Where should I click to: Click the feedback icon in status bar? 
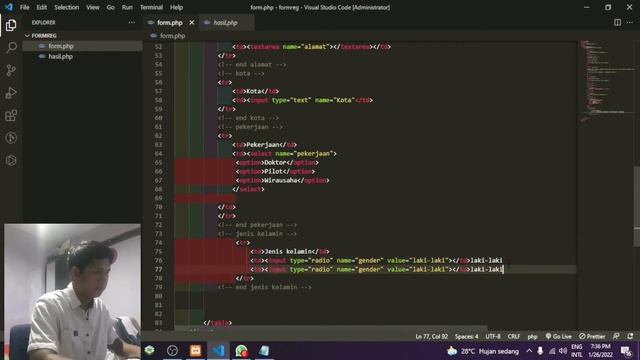coord(616,336)
